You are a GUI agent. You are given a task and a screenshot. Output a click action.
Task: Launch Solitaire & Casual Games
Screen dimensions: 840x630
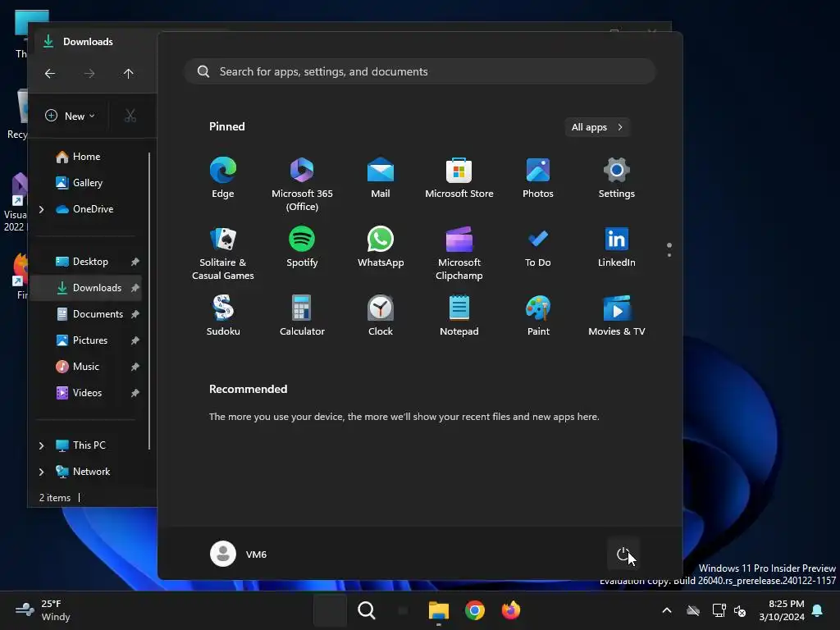pos(223,253)
